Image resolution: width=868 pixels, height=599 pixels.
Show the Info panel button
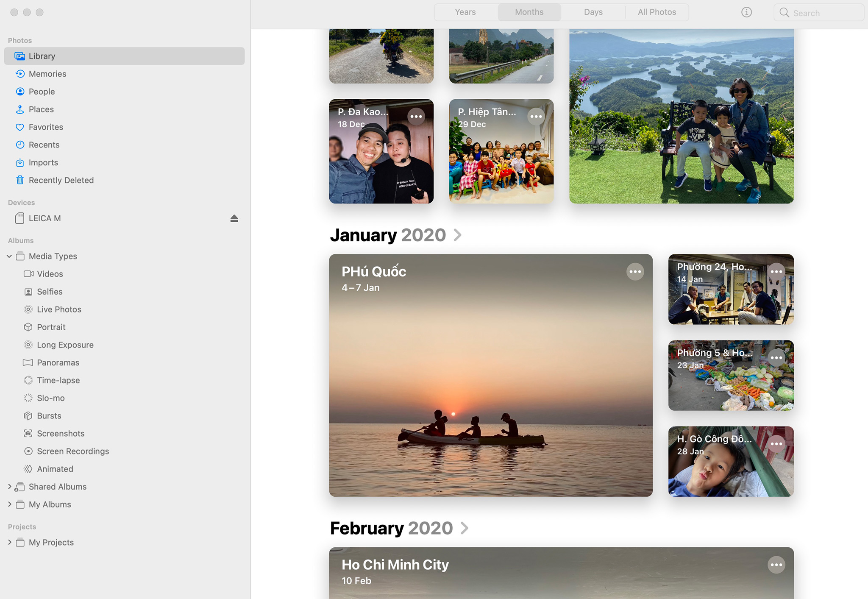(x=746, y=12)
